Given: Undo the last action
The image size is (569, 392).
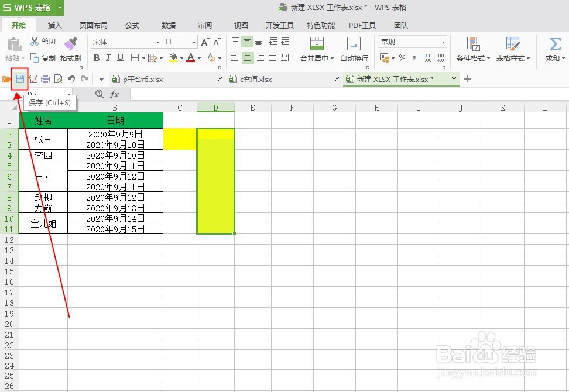Looking at the screenshot, I should tap(71, 79).
